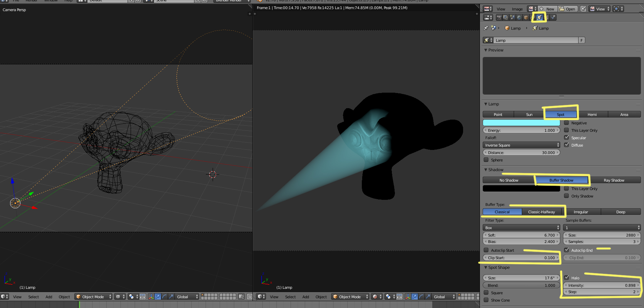Open the Object properties cube tab
The image size is (644, 308).
[526, 18]
